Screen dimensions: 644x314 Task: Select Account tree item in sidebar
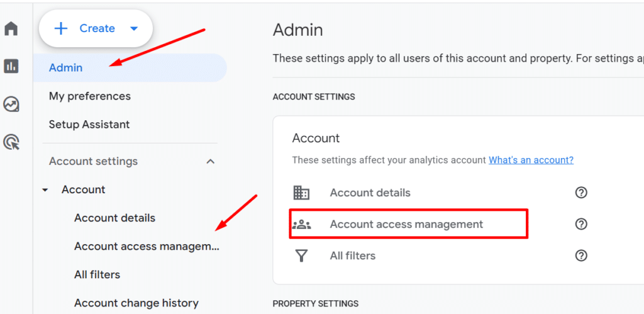coord(84,189)
